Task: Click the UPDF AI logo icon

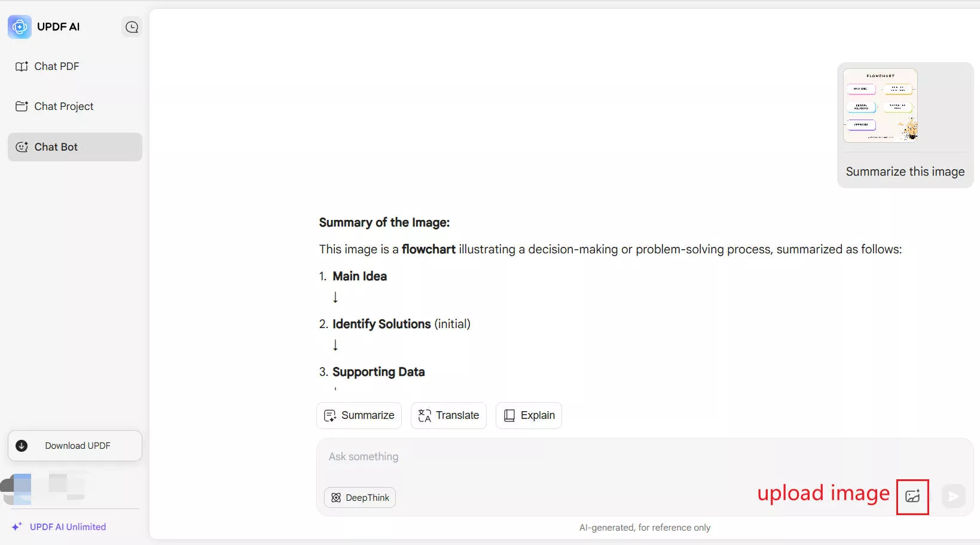Action: [x=20, y=27]
